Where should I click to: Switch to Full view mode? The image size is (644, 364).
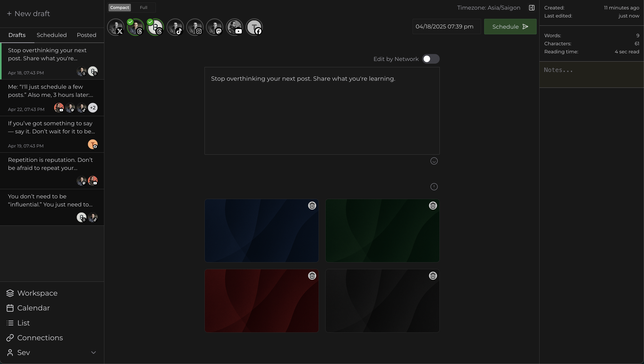[x=143, y=8]
